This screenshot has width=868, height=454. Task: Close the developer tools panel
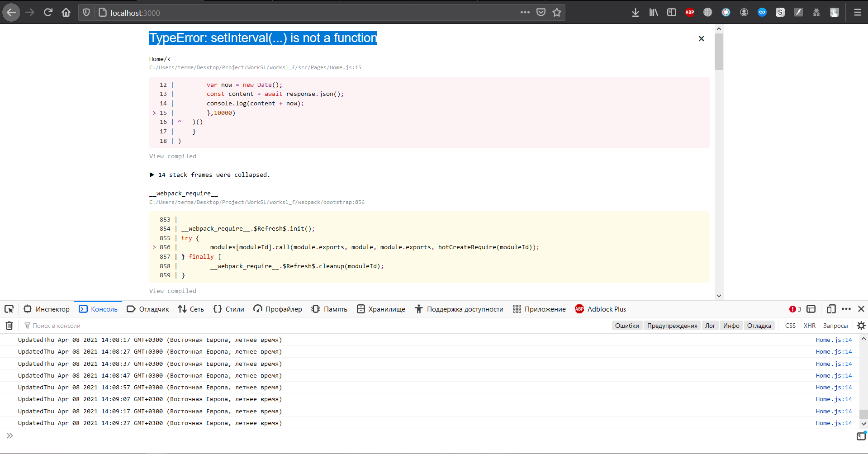[x=861, y=309]
